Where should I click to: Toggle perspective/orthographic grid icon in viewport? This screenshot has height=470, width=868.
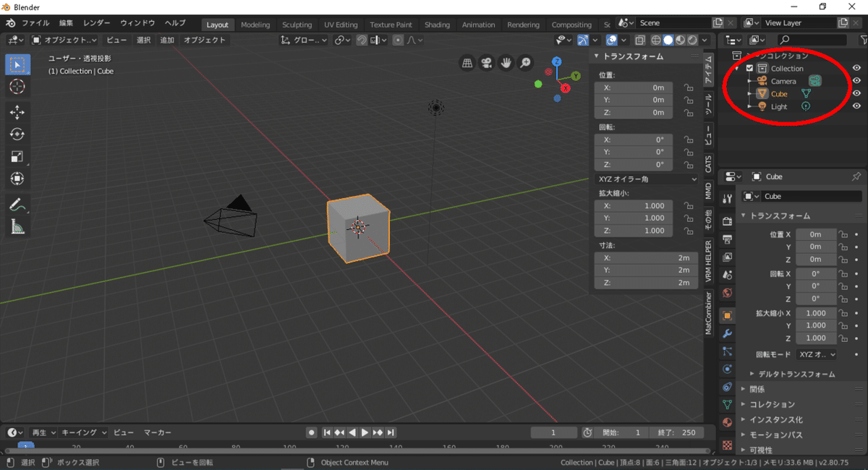coord(468,63)
